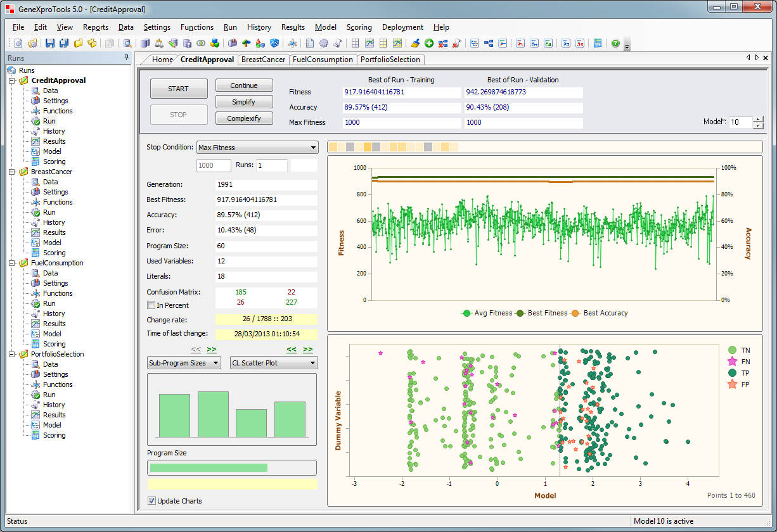Click the green rings toolbar icon
The height and width of the screenshot is (532, 777).
[201, 43]
